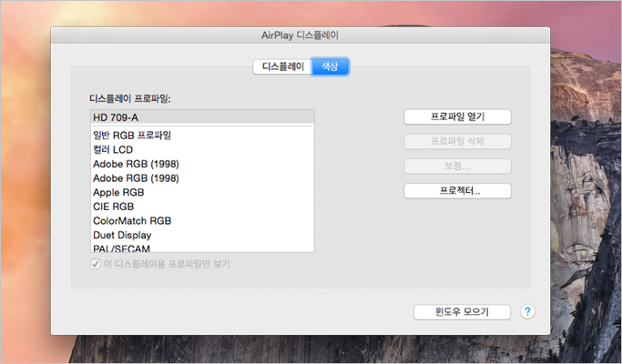Click the 윈도우 모으기 button
The image size is (622, 364).
[462, 312]
